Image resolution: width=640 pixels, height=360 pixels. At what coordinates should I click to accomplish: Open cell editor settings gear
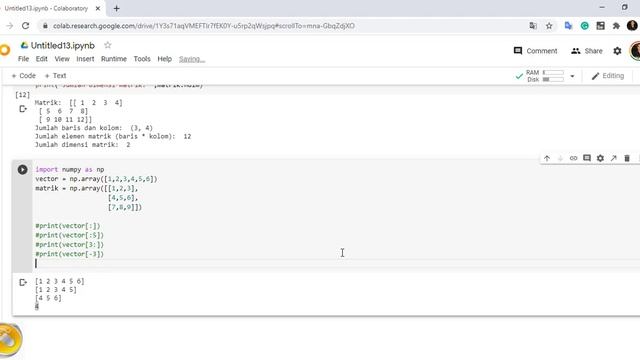click(x=600, y=158)
